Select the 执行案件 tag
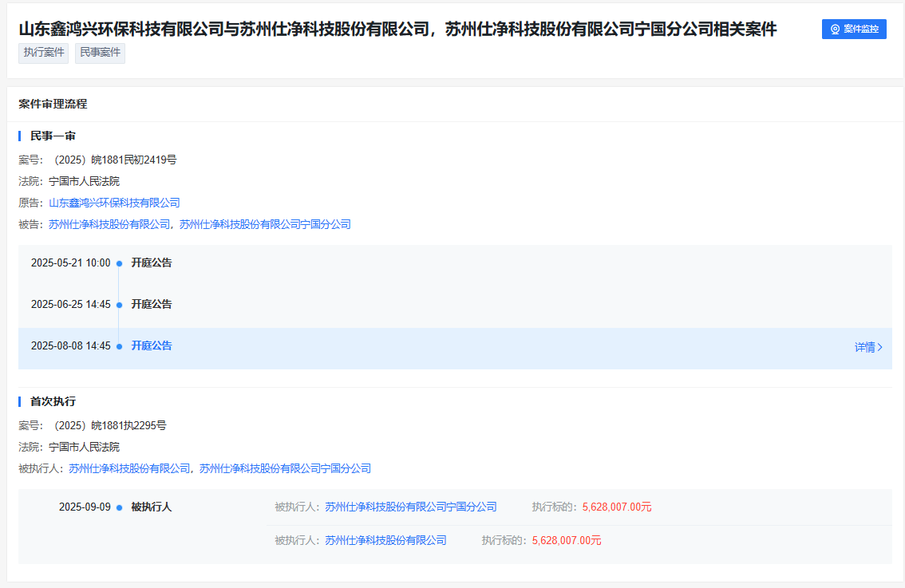 pyautogui.click(x=42, y=53)
